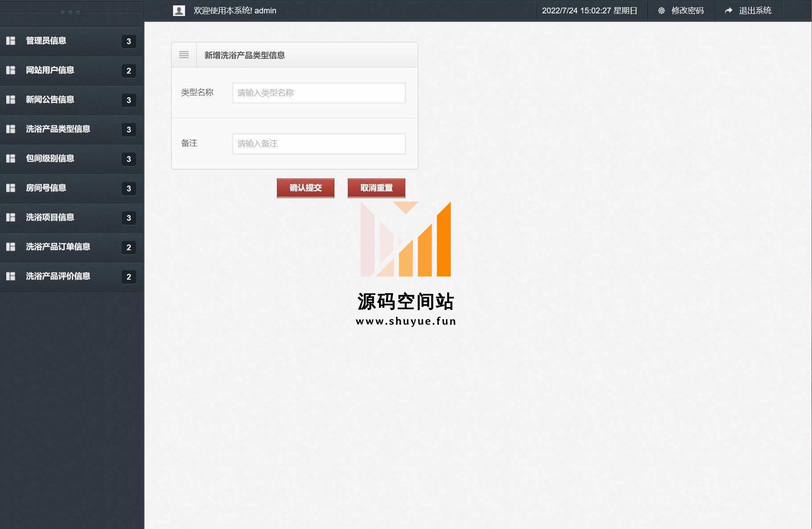This screenshot has height=529, width=812.
Task: Expand 洗浴产品类型信息 via its count badge
Action: 129,130
